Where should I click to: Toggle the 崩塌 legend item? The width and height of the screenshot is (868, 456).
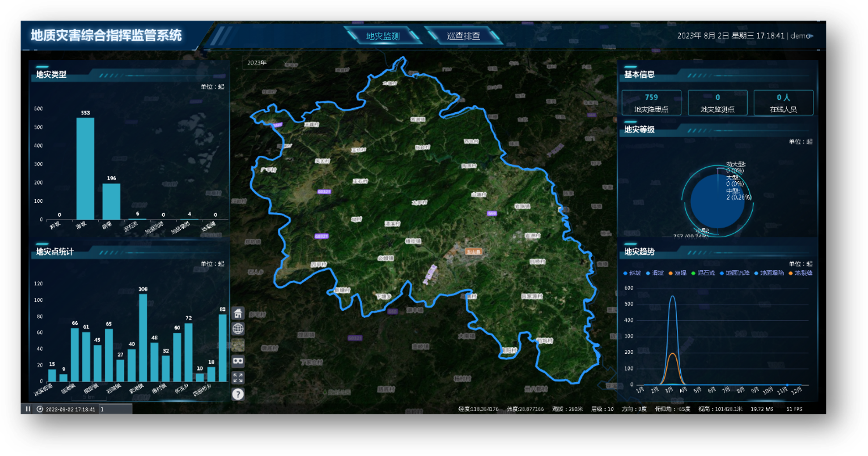click(677, 273)
